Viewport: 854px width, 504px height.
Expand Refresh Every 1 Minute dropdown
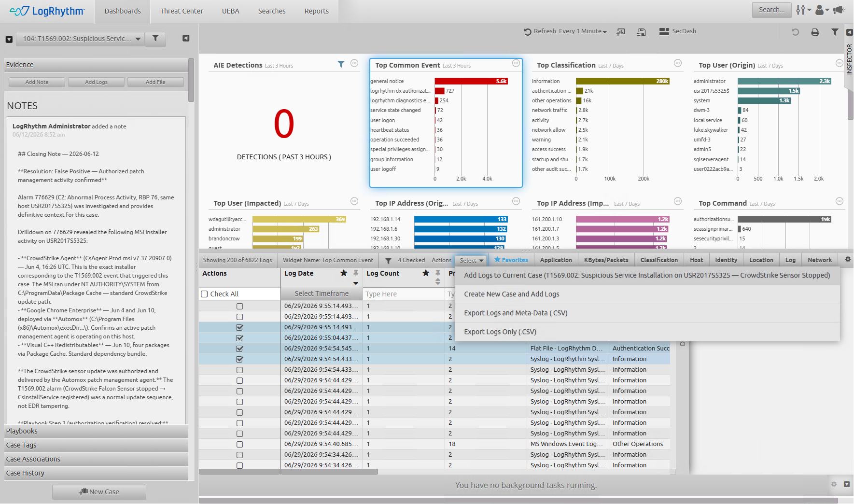tap(565, 31)
